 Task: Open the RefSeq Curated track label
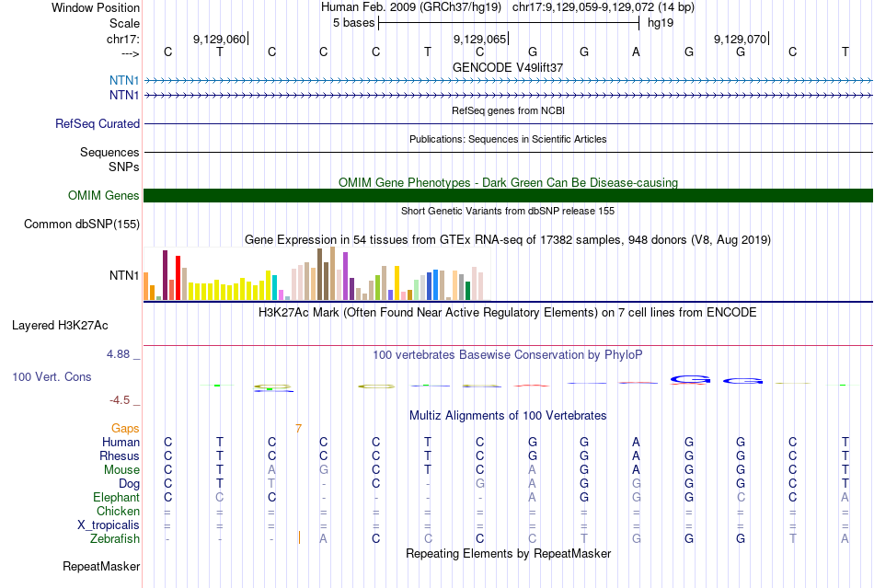coord(97,123)
